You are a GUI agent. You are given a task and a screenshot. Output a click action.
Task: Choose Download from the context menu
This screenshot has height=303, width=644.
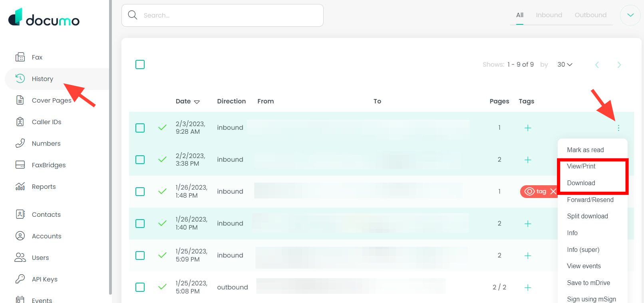[581, 183]
